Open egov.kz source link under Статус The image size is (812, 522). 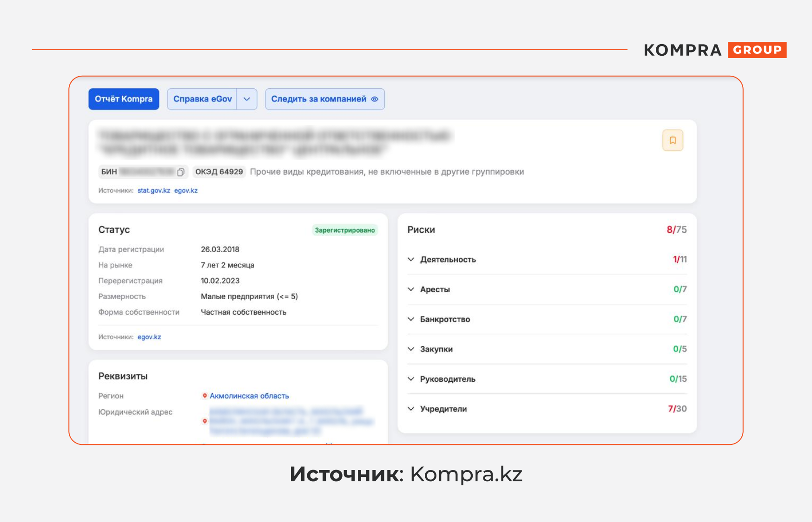149,337
